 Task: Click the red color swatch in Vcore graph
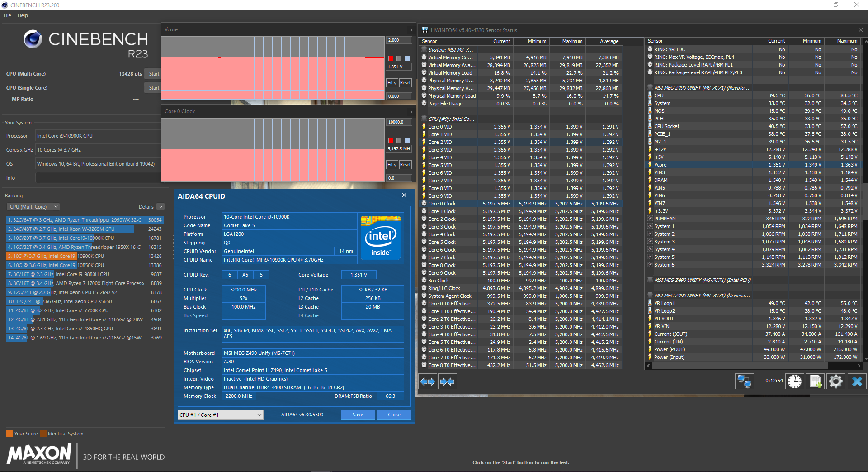click(x=391, y=58)
